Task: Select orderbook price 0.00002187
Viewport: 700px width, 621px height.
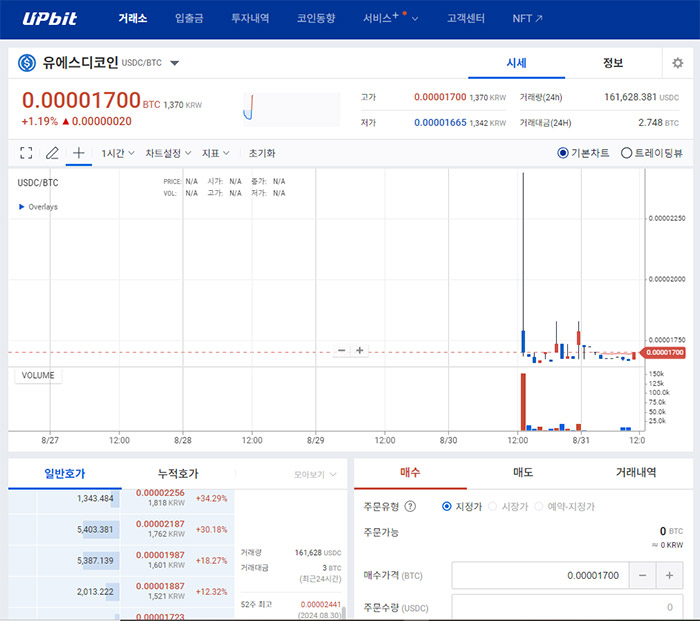Action: point(160,524)
